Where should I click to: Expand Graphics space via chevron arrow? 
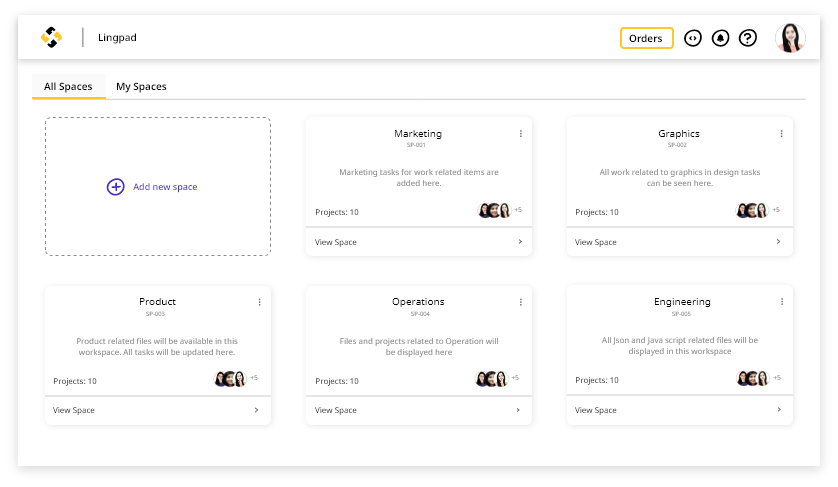778,242
